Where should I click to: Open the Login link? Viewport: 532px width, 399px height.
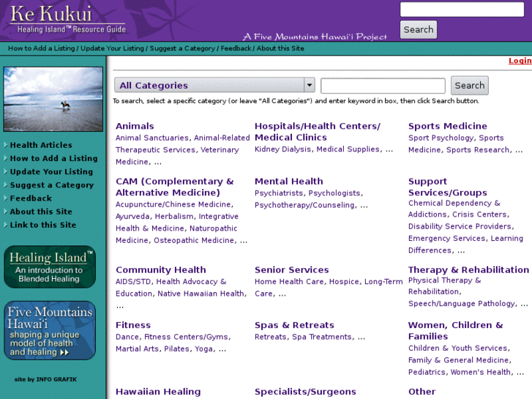520,61
